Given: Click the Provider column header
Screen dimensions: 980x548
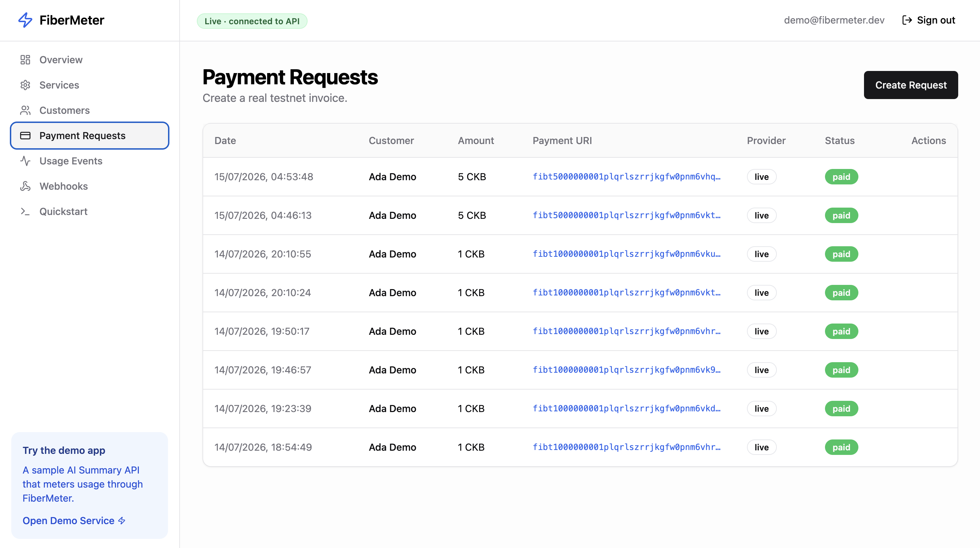Looking at the screenshot, I should pyautogui.click(x=766, y=141).
